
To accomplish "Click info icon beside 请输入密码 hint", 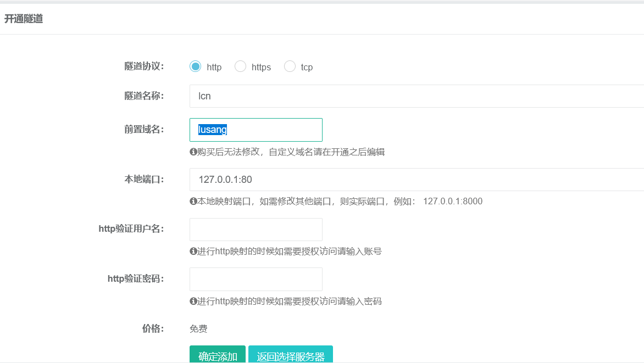I will [193, 301].
